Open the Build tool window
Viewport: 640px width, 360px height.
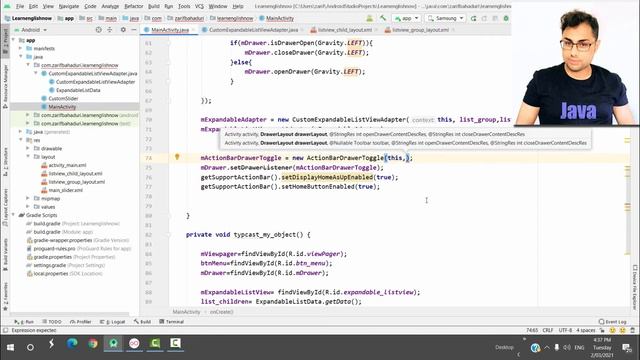pos(142,322)
